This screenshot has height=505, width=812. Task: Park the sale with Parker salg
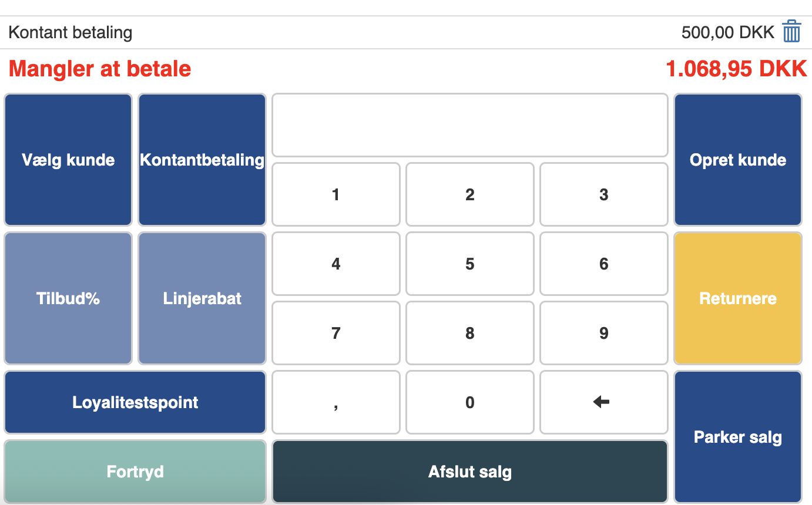pyautogui.click(x=737, y=437)
